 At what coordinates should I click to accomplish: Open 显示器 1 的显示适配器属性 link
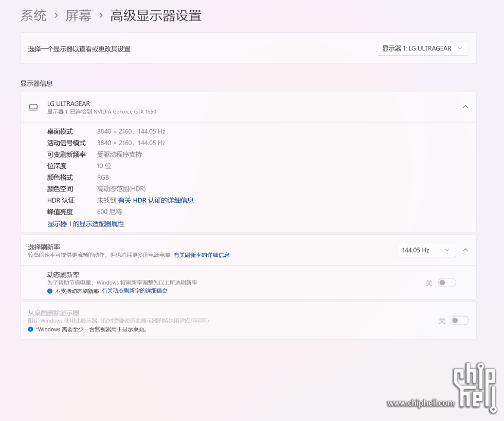86,224
